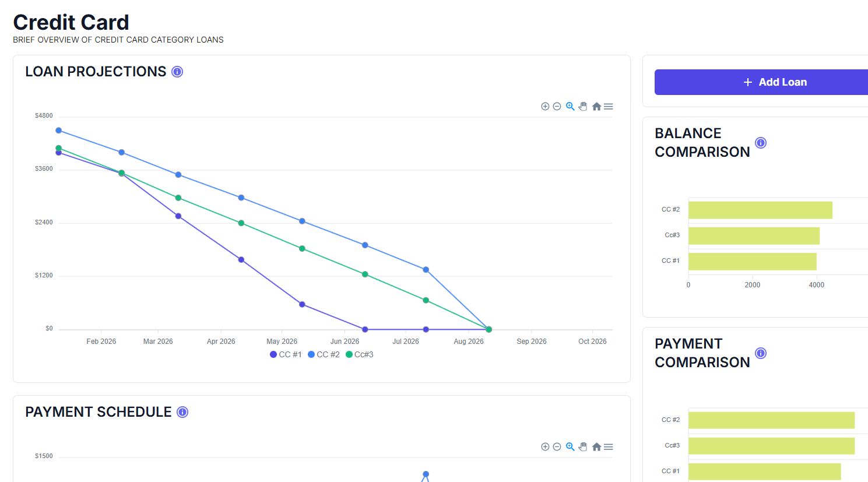Open Loan Projections chart hamburger menu
868x482 pixels.
[609, 107]
